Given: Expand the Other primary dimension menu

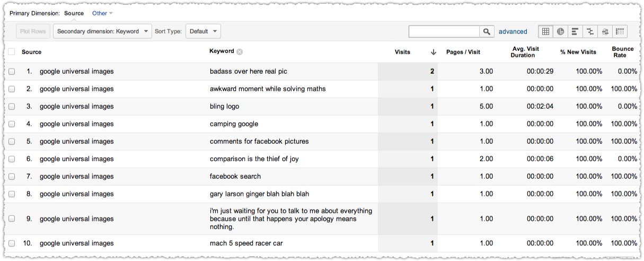Looking at the screenshot, I should tap(102, 13).
